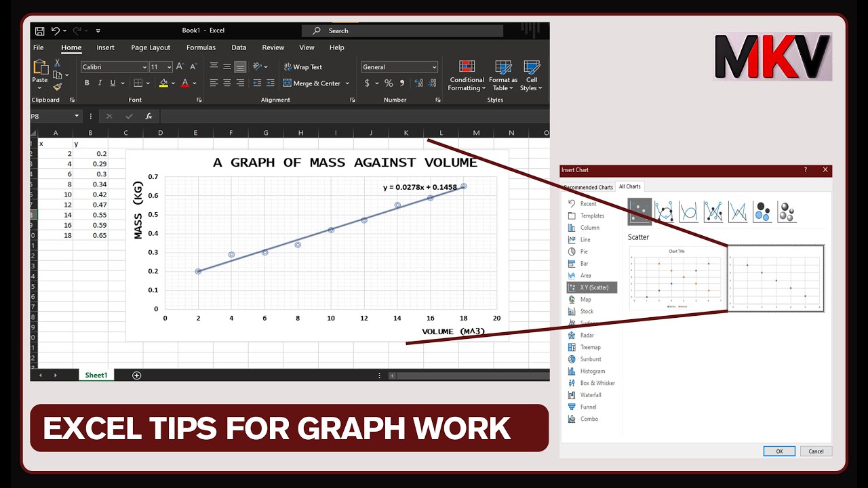Open the File menu tab
This screenshot has height=488, width=868.
(x=39, y=47)
